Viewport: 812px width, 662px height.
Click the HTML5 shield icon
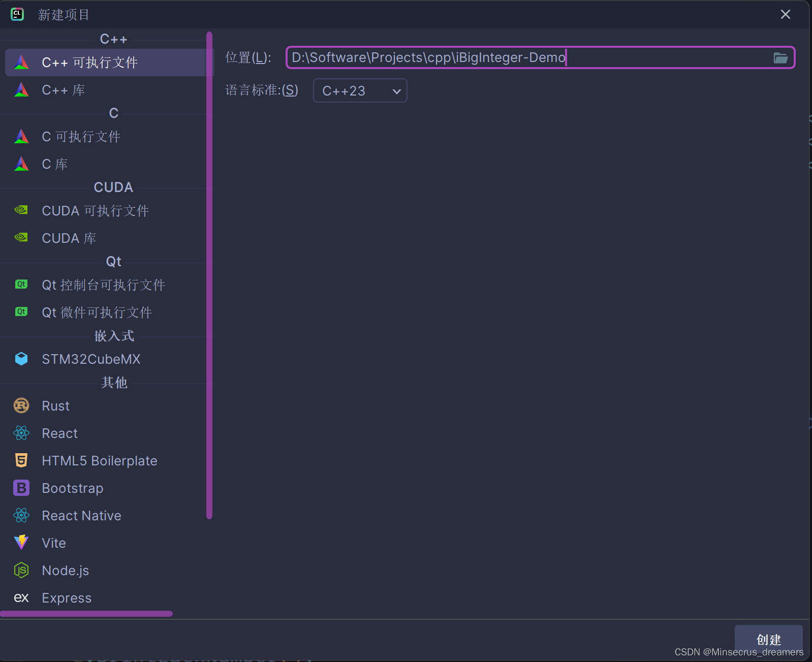point(21,460)
